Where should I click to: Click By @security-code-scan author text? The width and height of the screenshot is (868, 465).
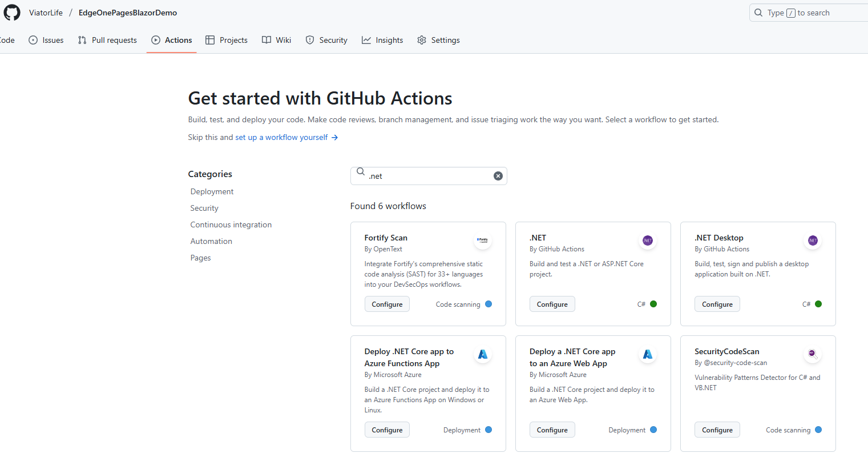click(730, 363)
